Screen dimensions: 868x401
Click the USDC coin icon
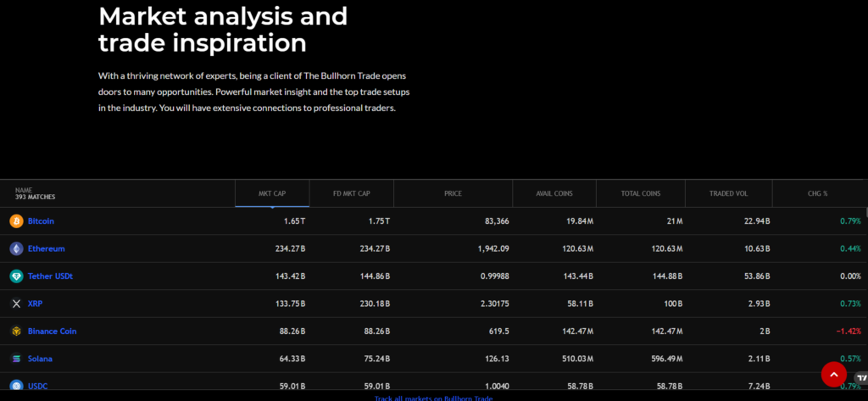[15, 386]
